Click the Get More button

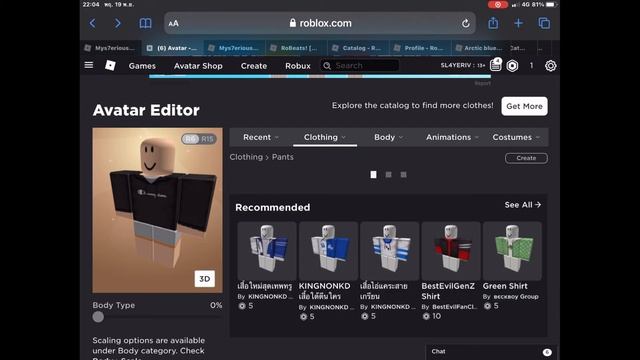click(x=524, y=106)
